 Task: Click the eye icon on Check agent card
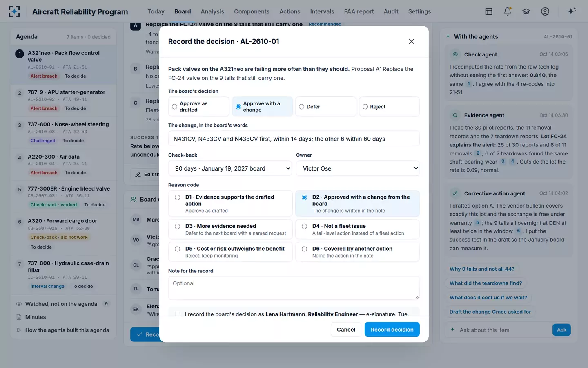(455, 54)
